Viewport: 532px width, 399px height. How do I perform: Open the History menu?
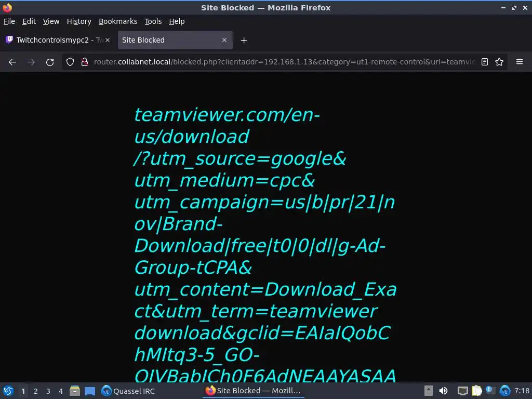tap(79, 21)
